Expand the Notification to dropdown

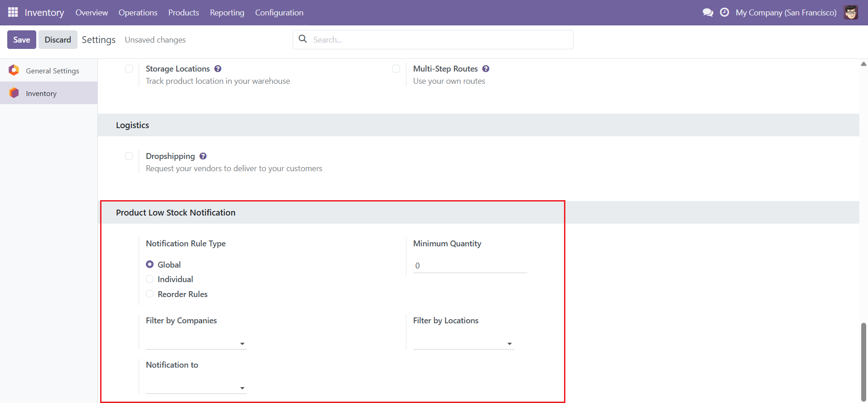196,388
